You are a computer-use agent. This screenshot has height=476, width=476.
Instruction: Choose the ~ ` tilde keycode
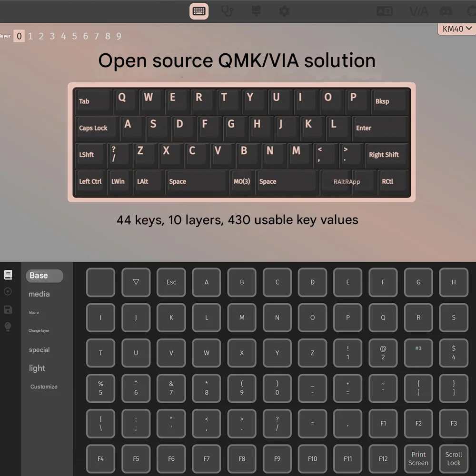[x=383, y=388]
